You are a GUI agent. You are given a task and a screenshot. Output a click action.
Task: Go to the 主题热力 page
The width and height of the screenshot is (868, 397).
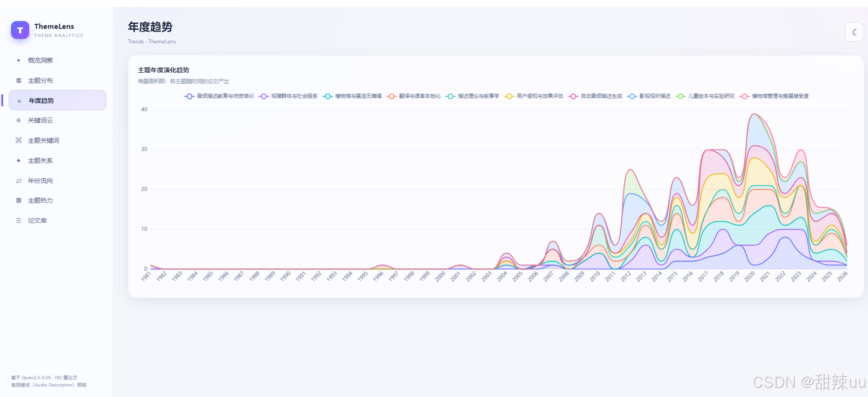click(57, 200)
